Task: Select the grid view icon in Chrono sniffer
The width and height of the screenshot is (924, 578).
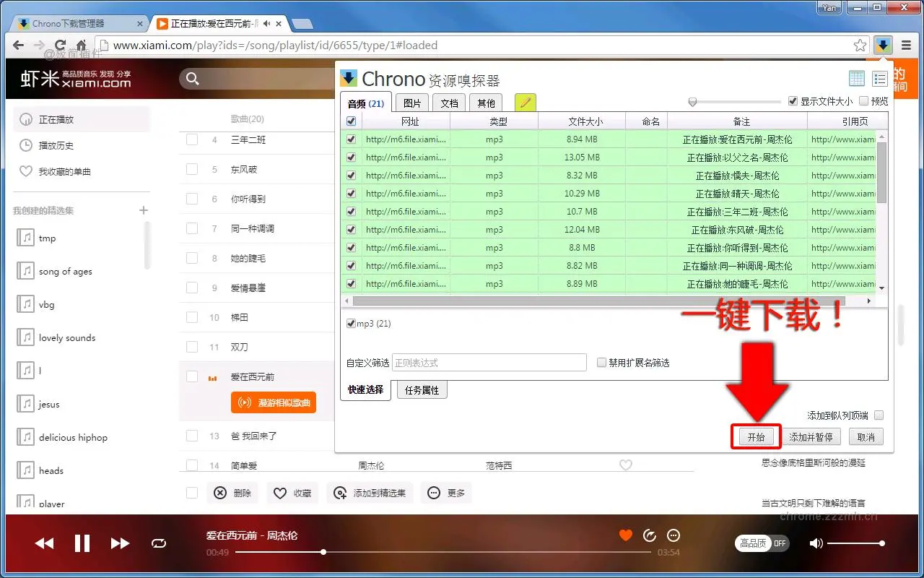Action: pyautogui.click(x=856, y=78)
